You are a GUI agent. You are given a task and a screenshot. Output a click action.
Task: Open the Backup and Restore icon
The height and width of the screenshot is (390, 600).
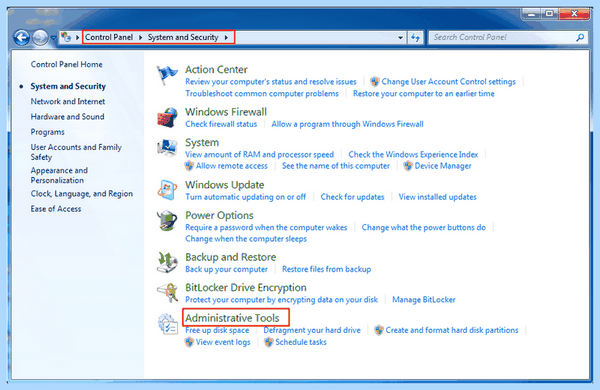[x=167, y=263]
